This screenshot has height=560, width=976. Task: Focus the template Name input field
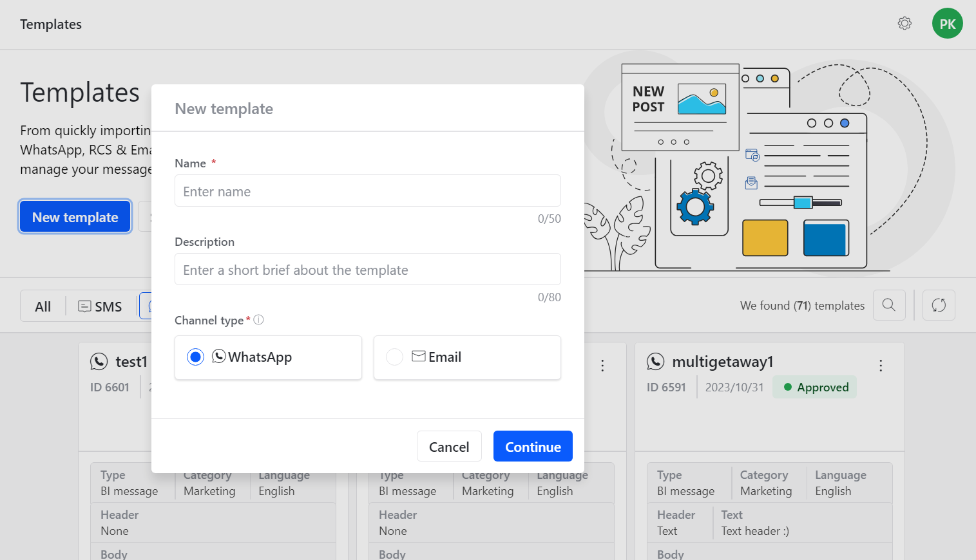click(x=368, y=191)
